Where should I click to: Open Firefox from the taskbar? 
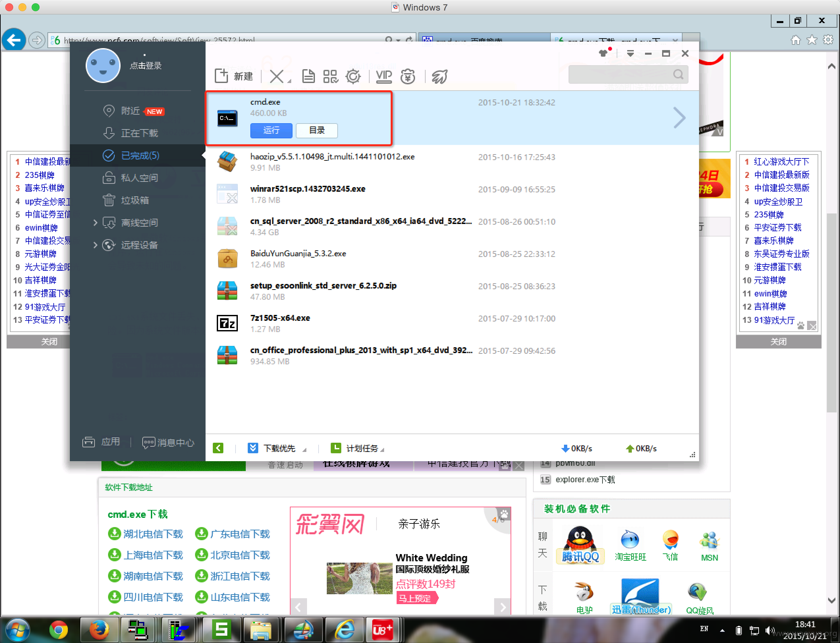[99, 630]
